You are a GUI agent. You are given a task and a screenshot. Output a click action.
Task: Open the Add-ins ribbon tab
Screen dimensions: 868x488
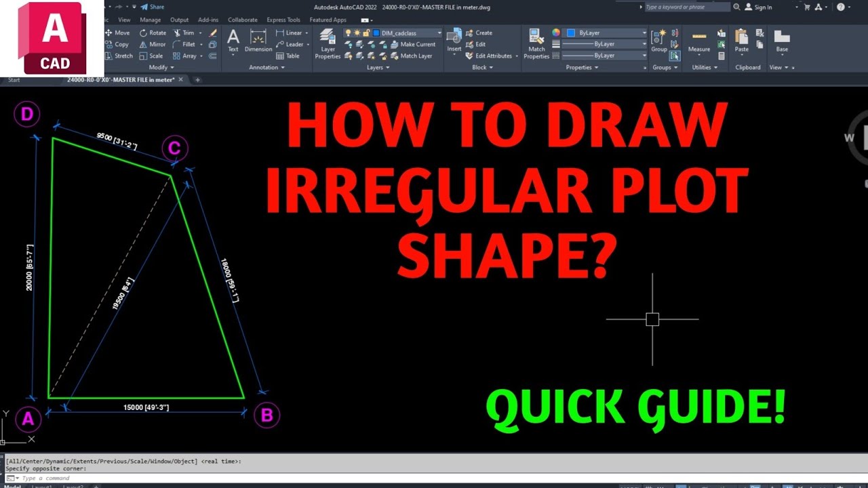click(208, 20)
